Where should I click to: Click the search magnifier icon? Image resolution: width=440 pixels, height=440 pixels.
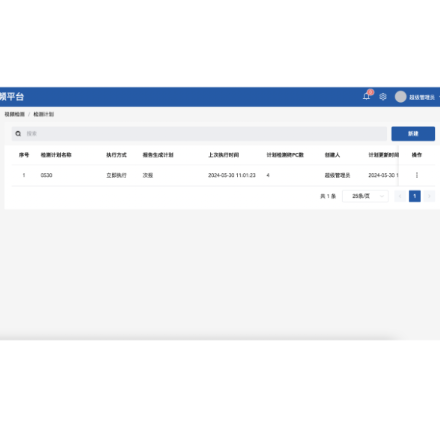point(18,134)
